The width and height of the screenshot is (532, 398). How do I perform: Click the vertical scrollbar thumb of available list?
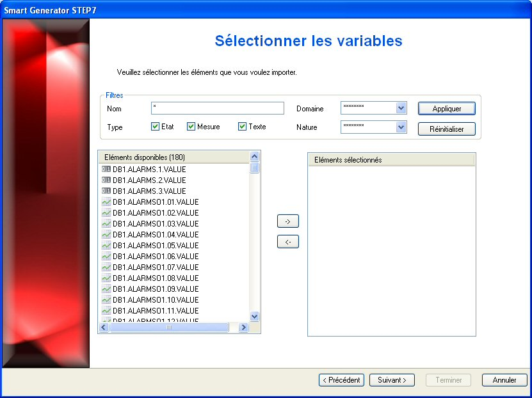(x=254, y=168)
